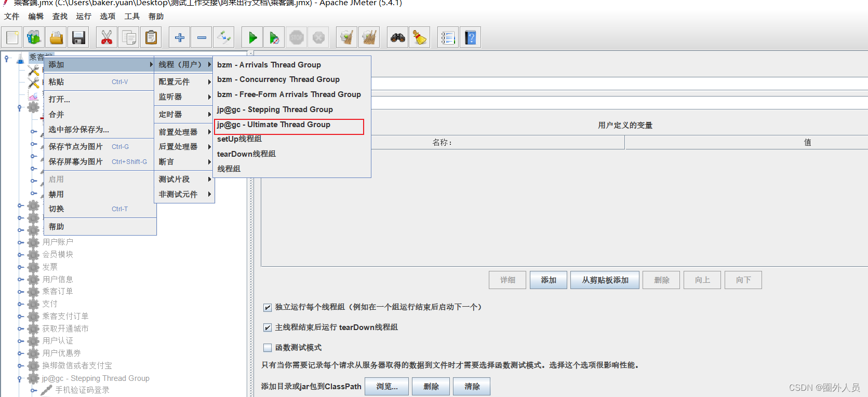Screen dimensions: 868x397
Task: Click 保存节点为图片 context entry
Action: tap(100, 147)
